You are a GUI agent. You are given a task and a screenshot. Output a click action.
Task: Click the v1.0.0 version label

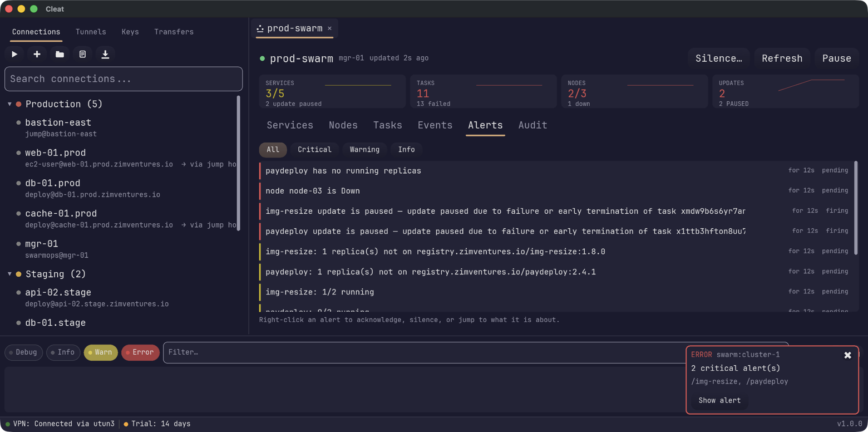(850, 424)
